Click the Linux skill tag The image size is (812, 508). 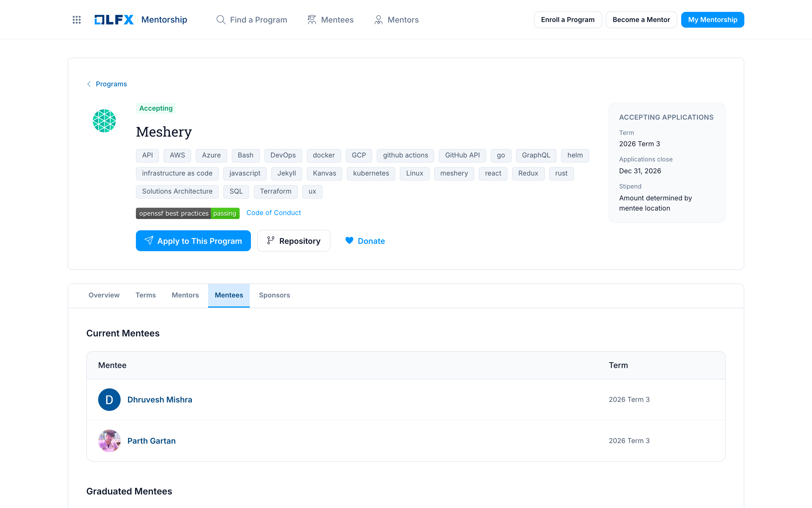(415, 173)
